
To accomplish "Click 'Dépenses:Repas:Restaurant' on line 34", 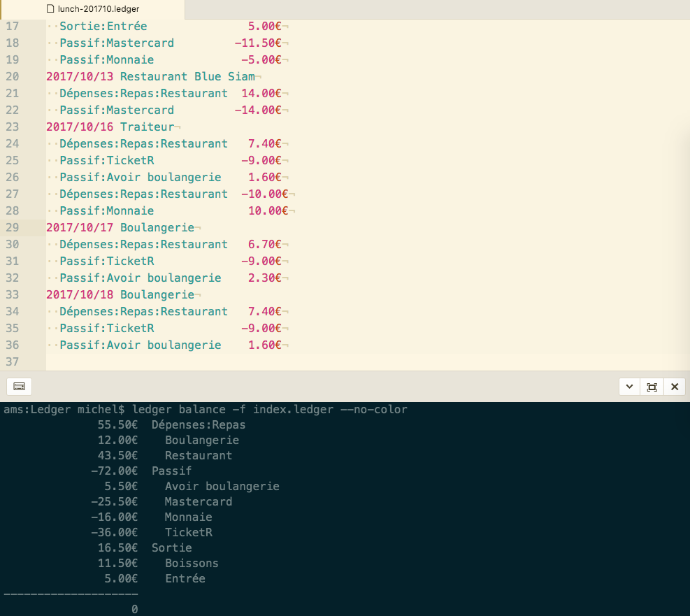I will pyautogui.click(x=144, y=311).
